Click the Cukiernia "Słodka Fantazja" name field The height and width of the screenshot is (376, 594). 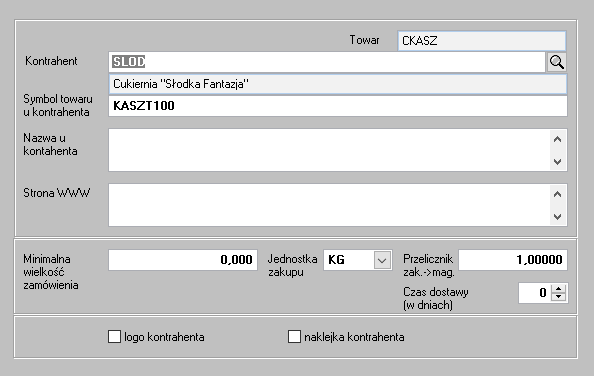338,84
